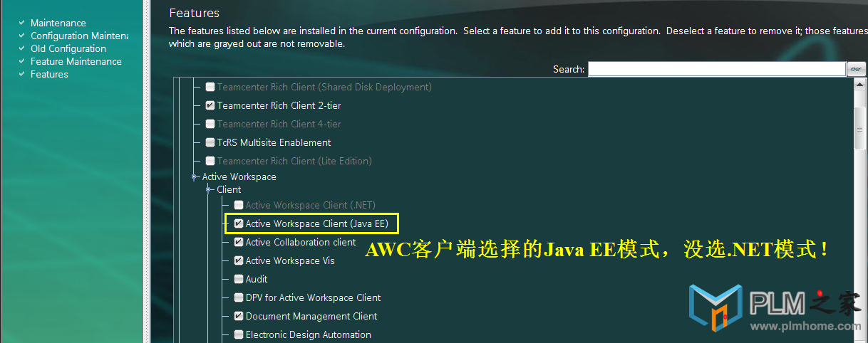Select the Active Workspace tree label
This screenshot has width=868, height=343.
click(x=239, y=176)
